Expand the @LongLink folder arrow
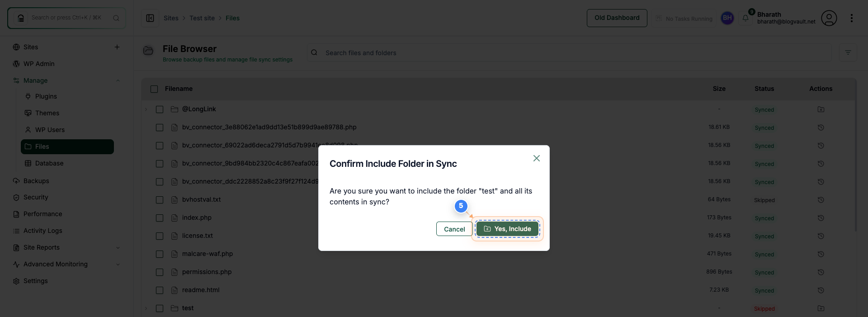Image resolution: width=868 pixels, height=317 pixels. 146,109
